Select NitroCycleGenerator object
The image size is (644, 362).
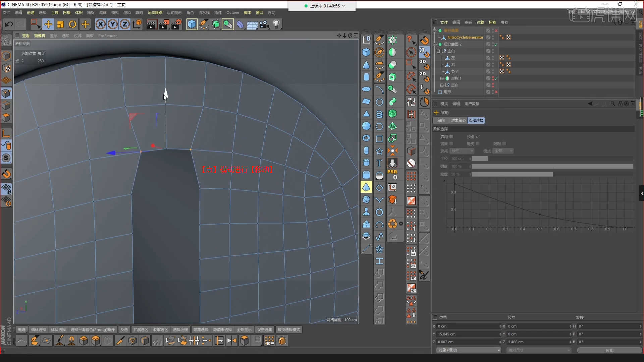(x=465, y=38)
